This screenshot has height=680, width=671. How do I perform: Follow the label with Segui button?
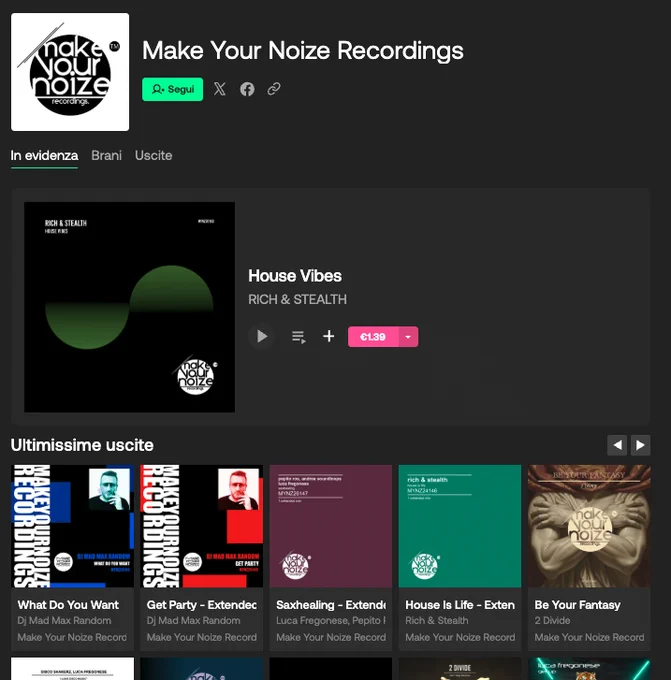(172, 89)
